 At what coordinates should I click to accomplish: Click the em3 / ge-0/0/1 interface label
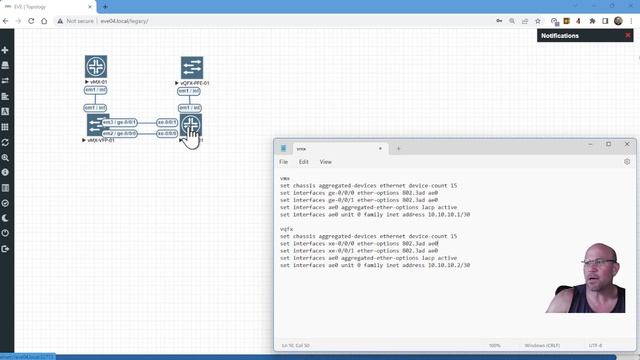[119, 122]
